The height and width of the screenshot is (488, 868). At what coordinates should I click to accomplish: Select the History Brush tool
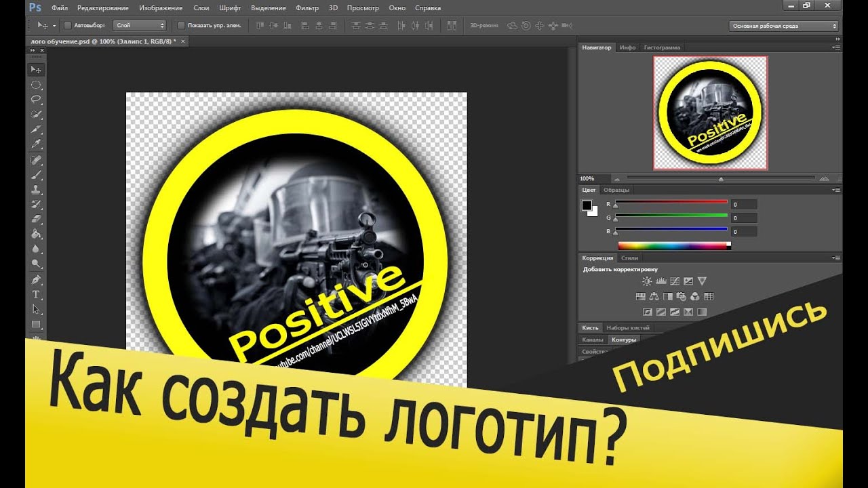(37, 204)
